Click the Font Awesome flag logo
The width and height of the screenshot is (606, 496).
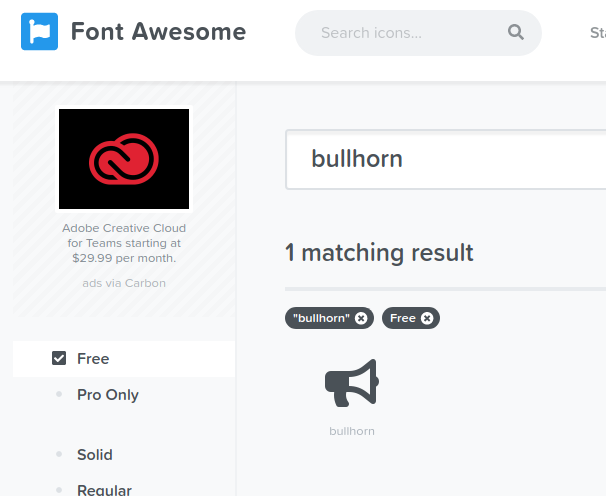(39, 32)
